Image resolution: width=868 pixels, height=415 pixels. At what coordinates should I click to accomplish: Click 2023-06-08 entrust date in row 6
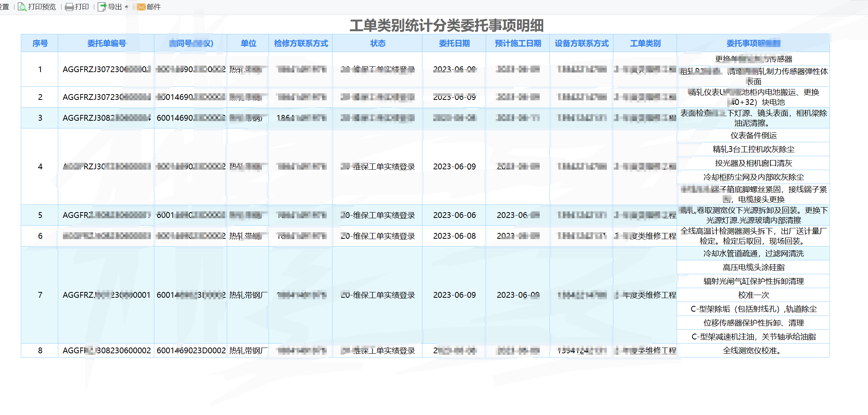click(x=454, y=236)
